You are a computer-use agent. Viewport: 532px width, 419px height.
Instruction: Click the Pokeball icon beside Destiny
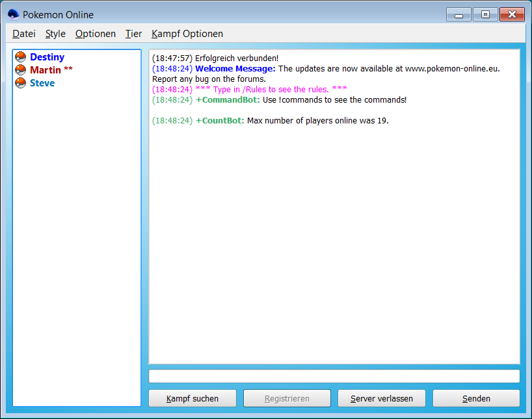click(20, 57)
